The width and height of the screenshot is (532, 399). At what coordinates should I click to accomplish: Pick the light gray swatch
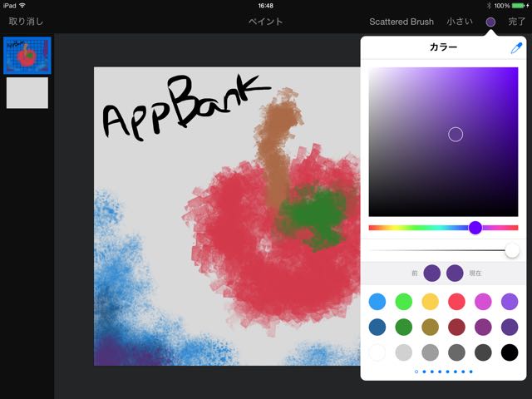404,352
